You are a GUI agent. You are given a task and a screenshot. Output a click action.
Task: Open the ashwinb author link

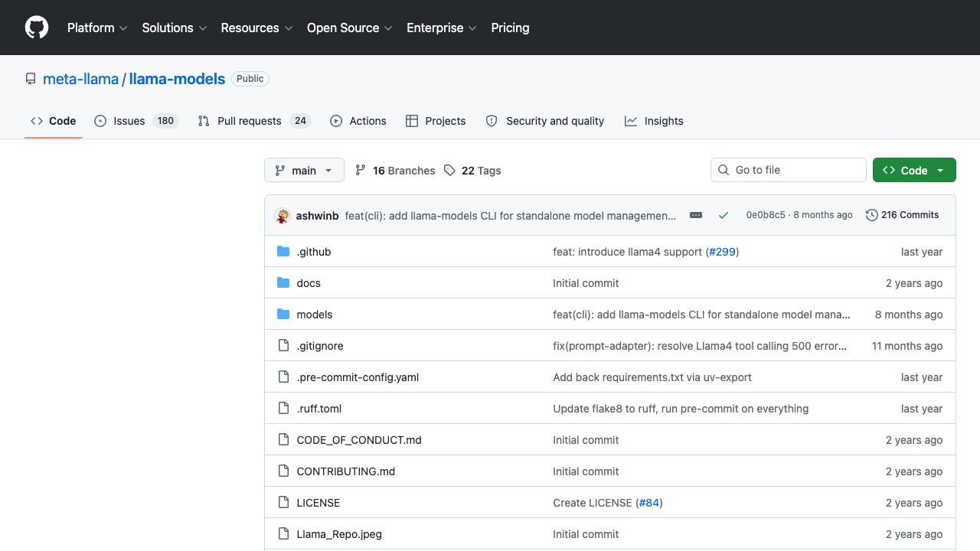317,216
